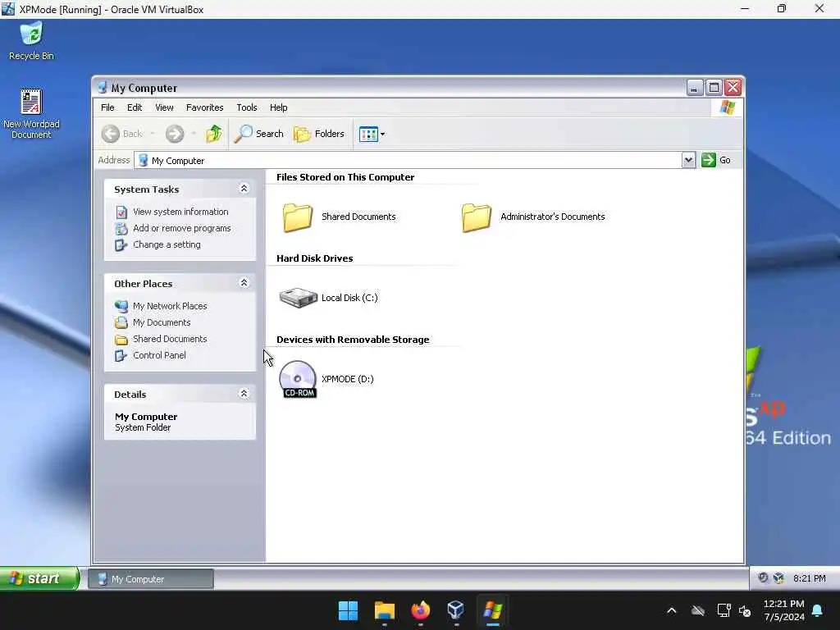Open the Forward history dropdown arrow
Screen dimensions: 840x630
pos(194,134)
